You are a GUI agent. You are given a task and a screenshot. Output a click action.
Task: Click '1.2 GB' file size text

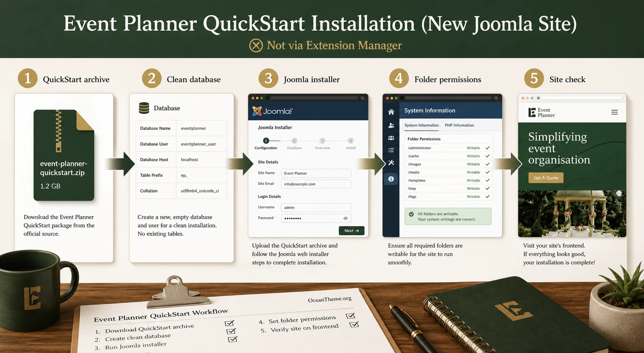coord(50,186)
